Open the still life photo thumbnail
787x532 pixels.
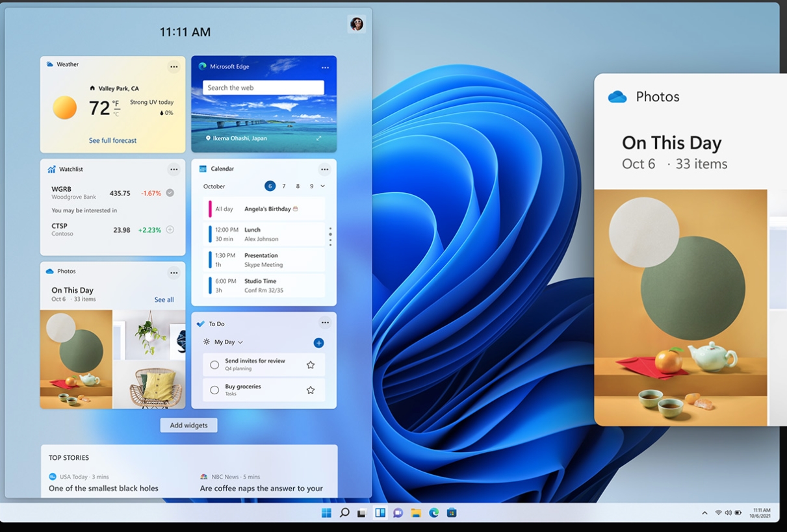click(76, 359)
